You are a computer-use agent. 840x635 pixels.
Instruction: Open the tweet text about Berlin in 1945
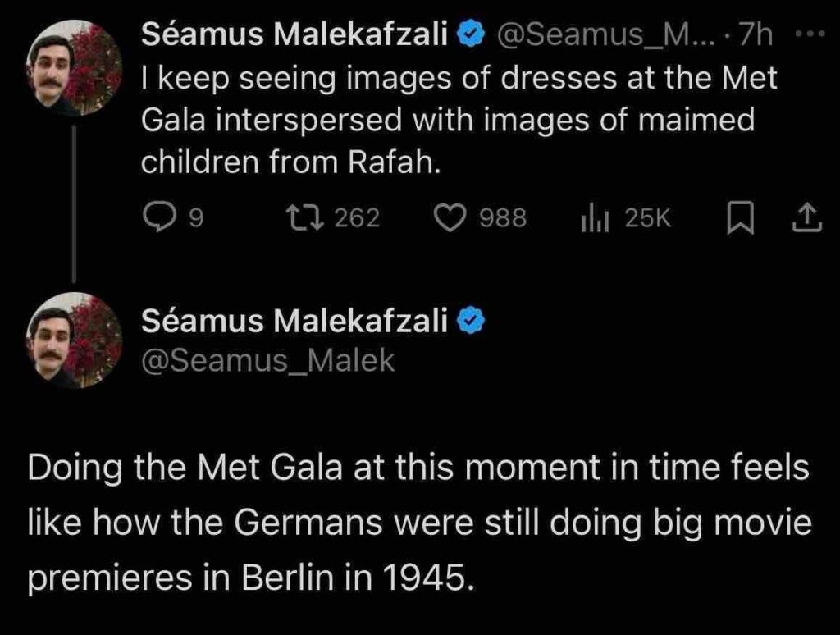pyautogui.click(x=419, y=523)
